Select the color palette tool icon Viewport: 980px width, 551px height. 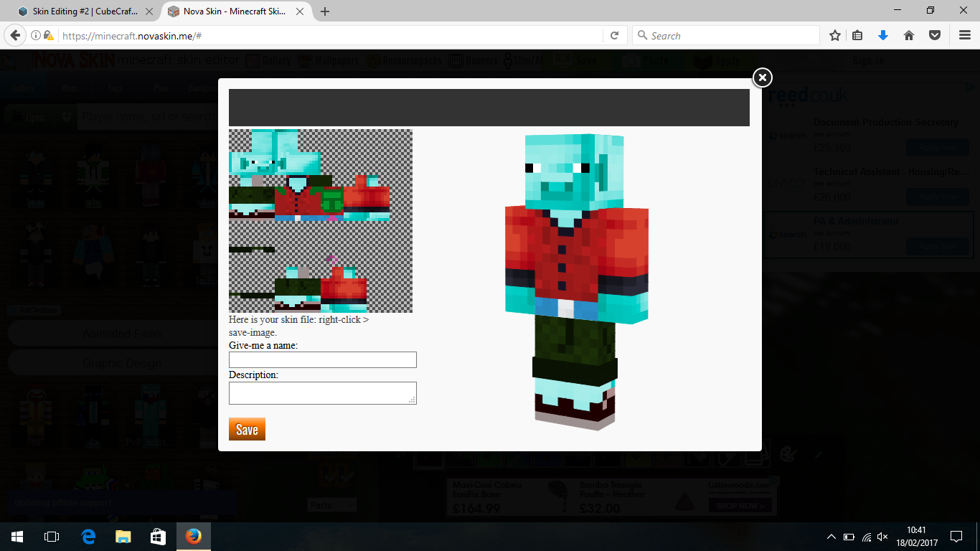tap(788, 454)
